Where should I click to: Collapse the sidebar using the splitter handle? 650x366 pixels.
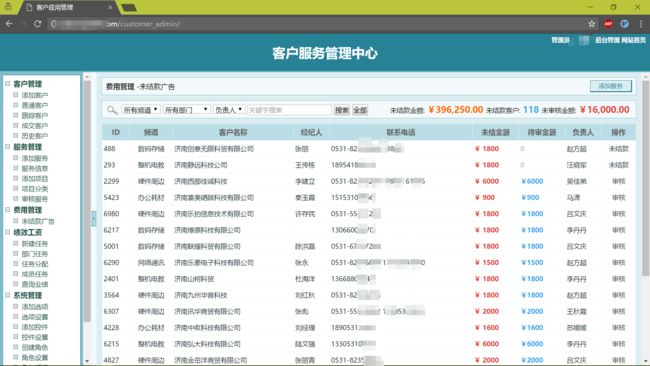tap(94, 218)
